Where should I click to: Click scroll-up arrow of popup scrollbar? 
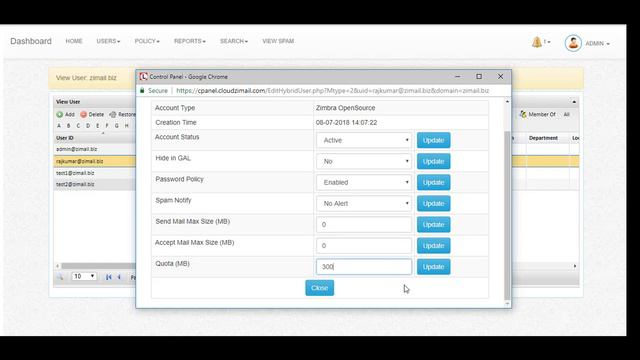[x=507, y=102]
